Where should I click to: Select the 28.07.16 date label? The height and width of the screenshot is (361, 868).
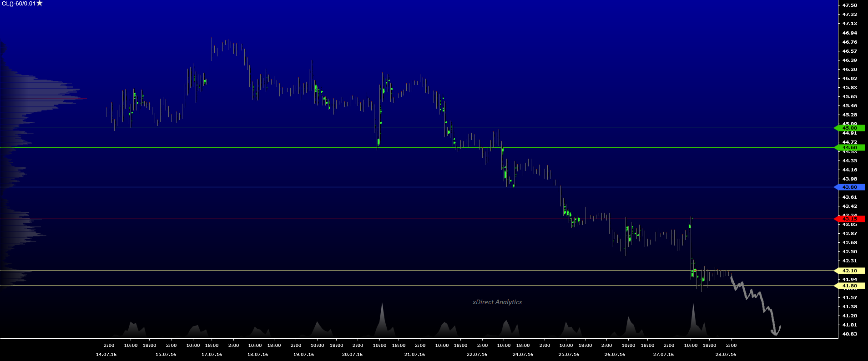point(726,355)
